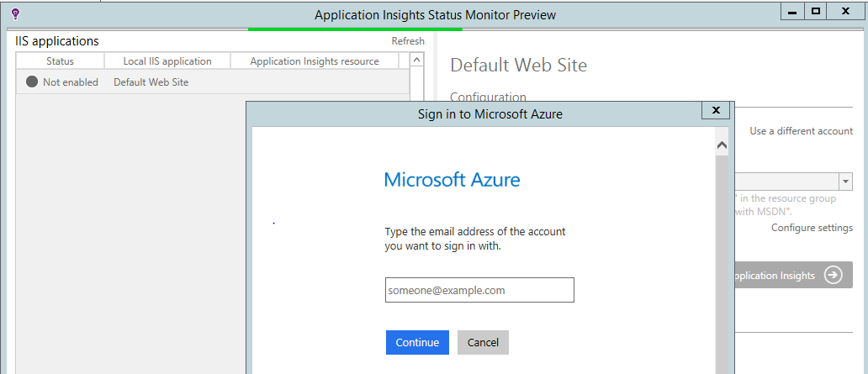Click the lightbulb app icon in title bar
Screen dimensions: 868x374
tap(15, 13)
